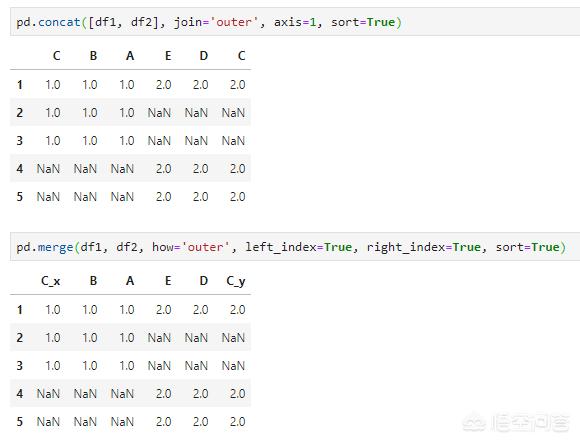This screenshot has width=580, height=442.
Task: Click column header A in concat table
Action: tap(130, 56)
